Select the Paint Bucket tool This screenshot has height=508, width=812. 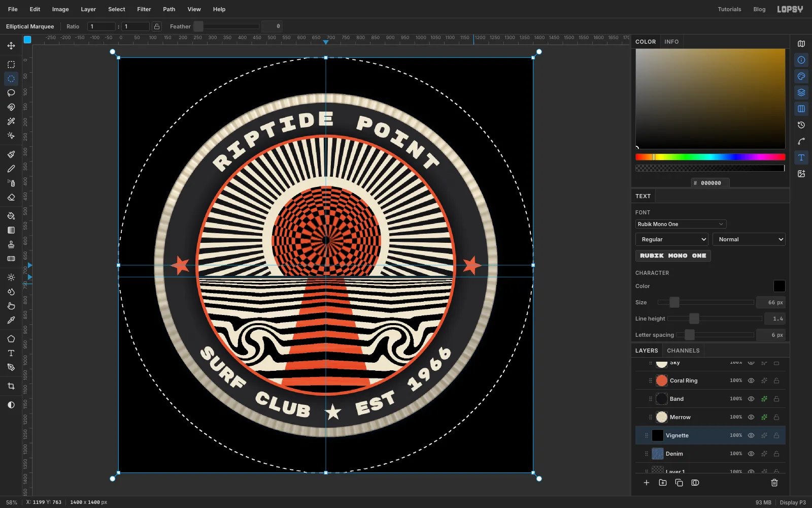coord(11,216)
